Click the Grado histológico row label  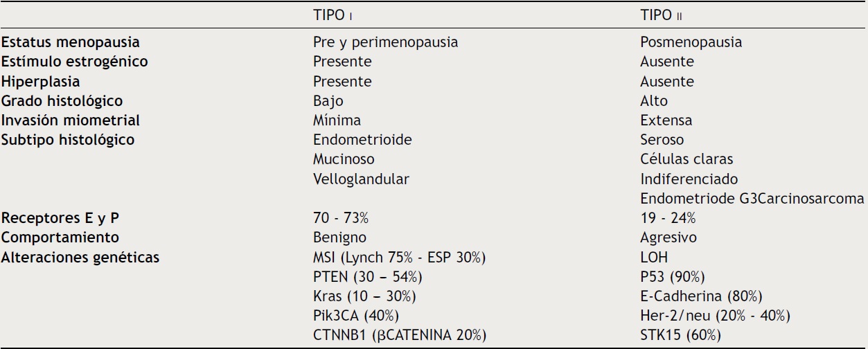pyautogui.click(x=62, y=101)
